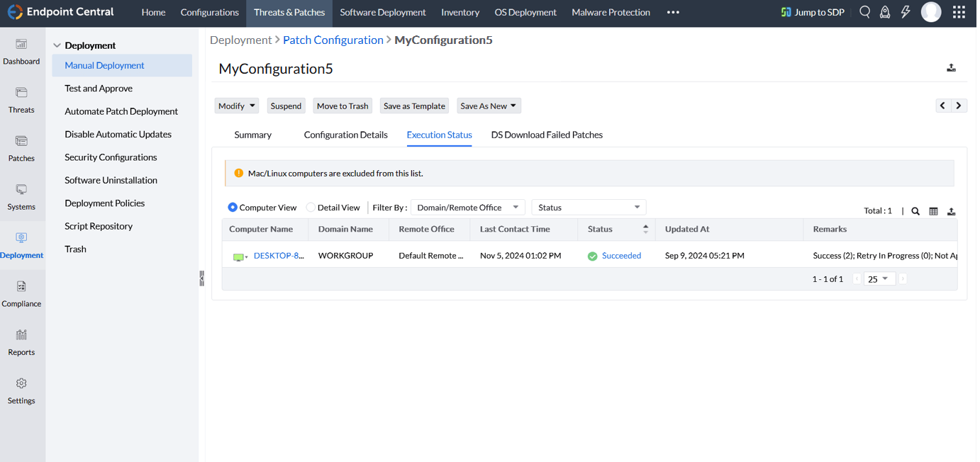Collapse the Deployment tree section

pos(57,45)
